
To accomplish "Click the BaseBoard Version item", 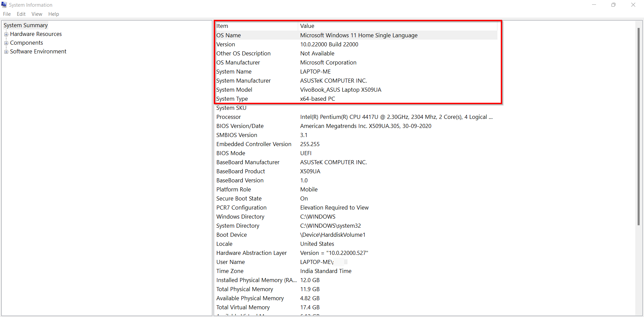I will coord(240,180).
